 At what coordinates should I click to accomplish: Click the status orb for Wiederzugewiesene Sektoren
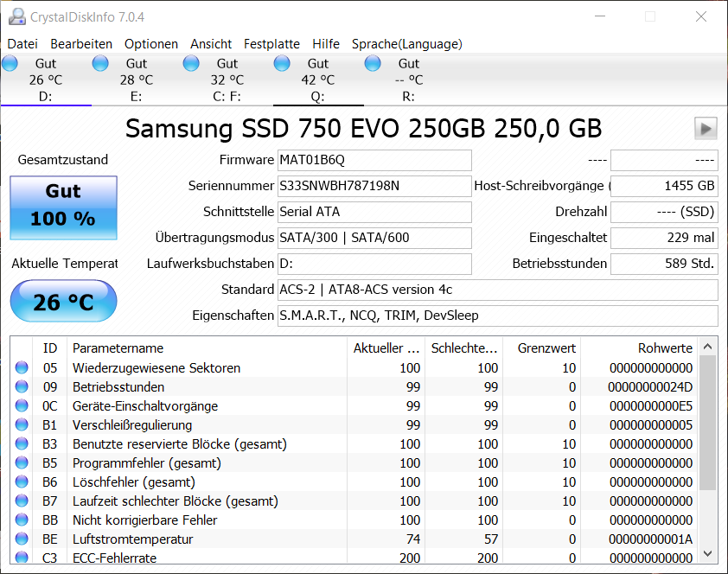pyautogui.click(x=22, y=367)
